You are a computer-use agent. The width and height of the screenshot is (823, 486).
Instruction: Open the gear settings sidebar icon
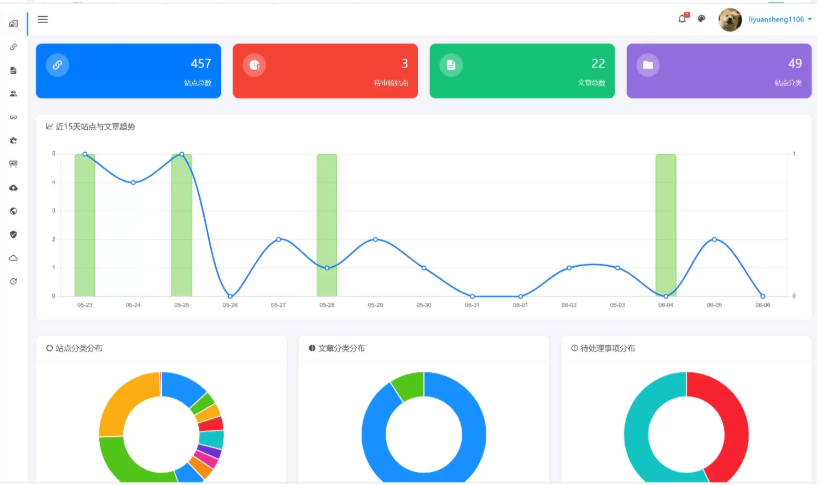pos(13,141)
